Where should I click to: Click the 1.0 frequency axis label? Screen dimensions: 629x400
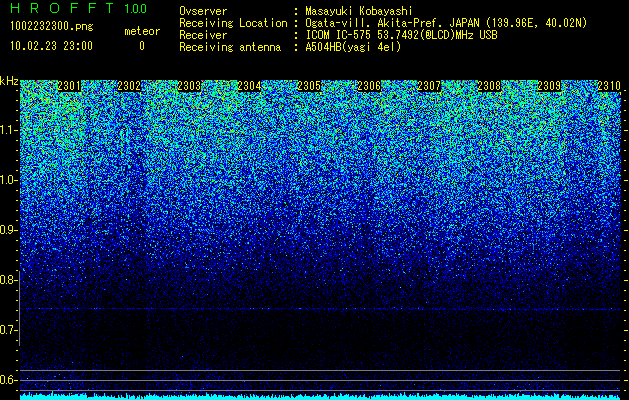(8, 180)
